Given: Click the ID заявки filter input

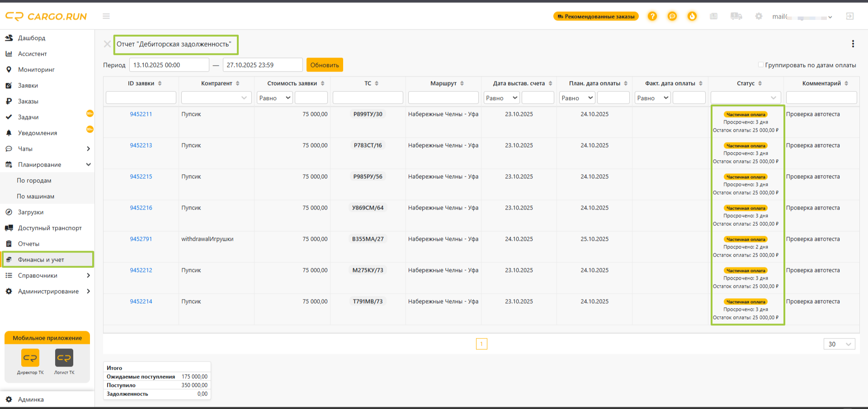Looking at the screenshot, I should pyautogui.click(x=141, y=98).
